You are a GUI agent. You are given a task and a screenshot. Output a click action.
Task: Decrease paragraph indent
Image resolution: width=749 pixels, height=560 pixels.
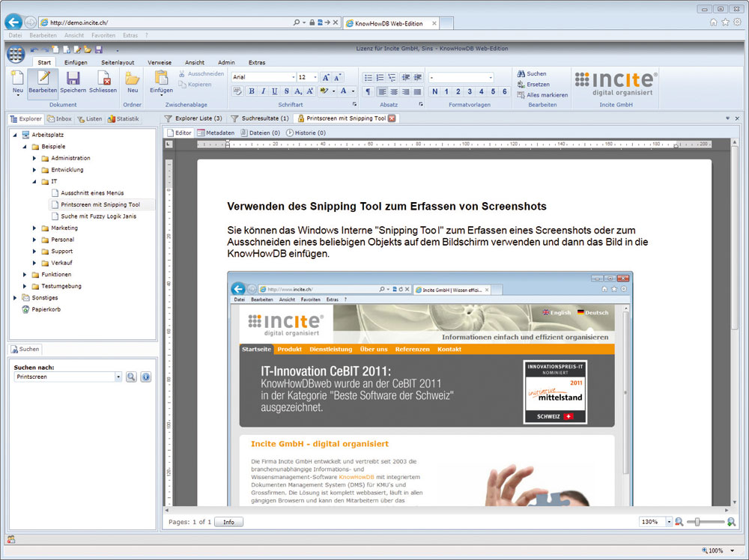(406, 77)
